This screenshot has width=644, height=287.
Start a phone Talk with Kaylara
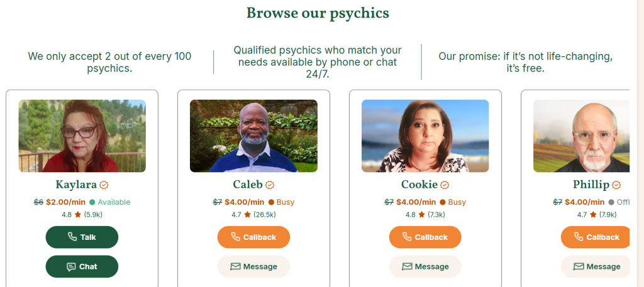(x=82, y=237)
